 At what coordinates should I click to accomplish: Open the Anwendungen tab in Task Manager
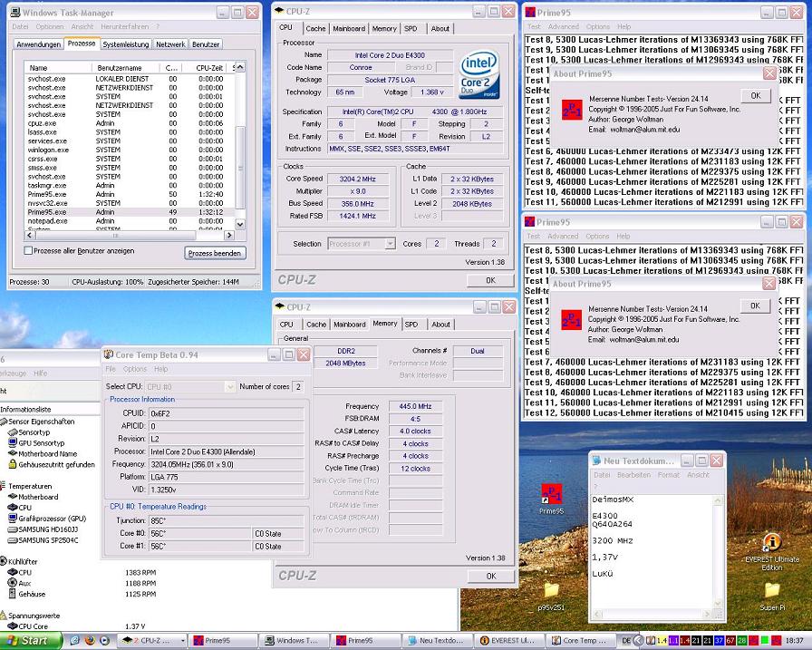pos(38,44)
